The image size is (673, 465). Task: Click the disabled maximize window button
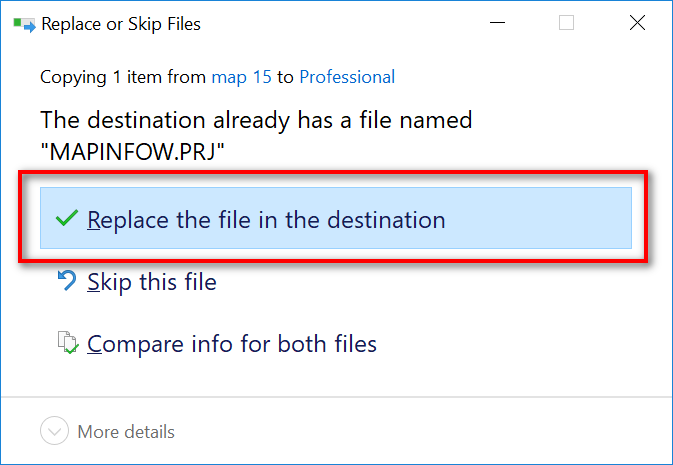pyautogui.click(x=567, y=23)
